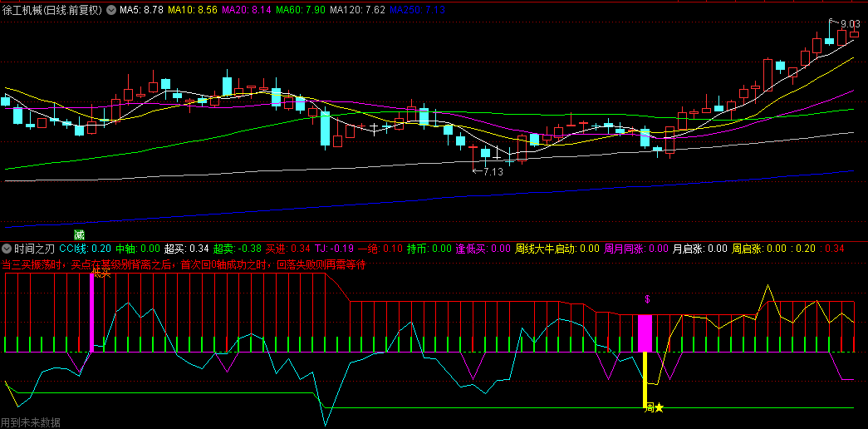Viewport: 868px width, 429px height.
Task: Click the 用到未来数据 notice text
Action: click(x=31, y=422)
